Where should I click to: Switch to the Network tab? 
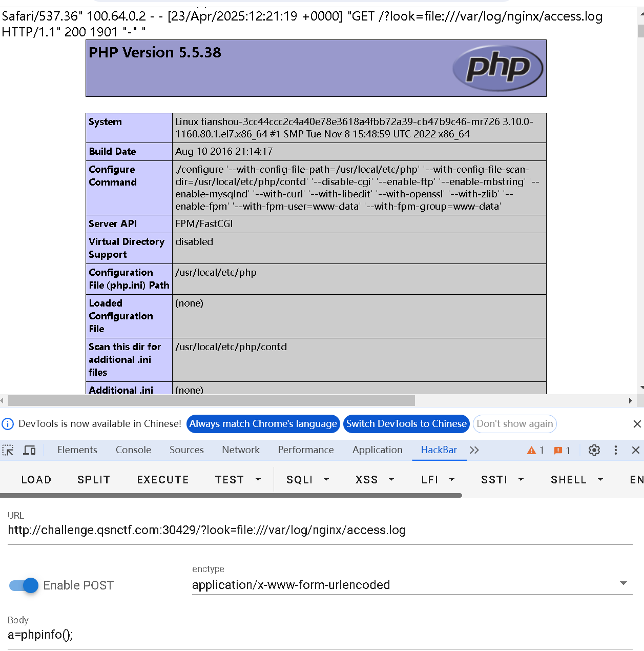point(241,450)
